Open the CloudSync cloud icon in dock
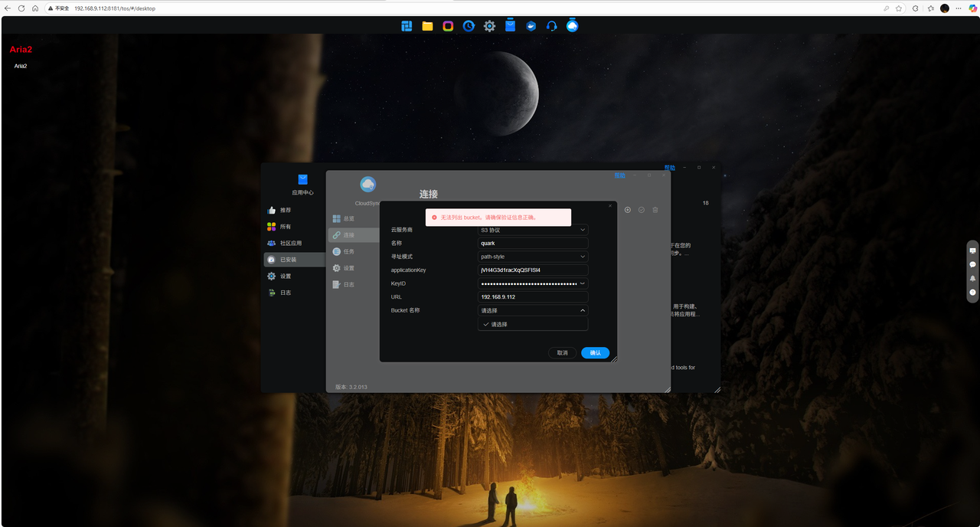 572,25
